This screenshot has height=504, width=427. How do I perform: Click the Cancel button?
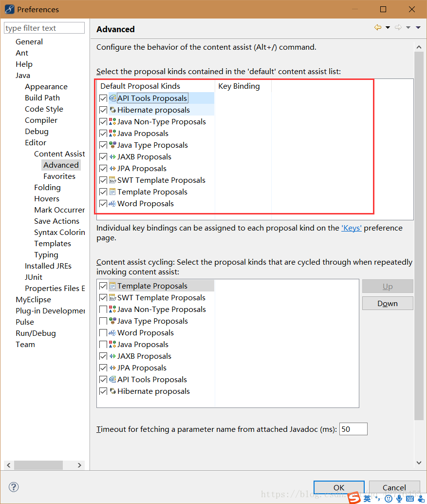pos(394,487)
